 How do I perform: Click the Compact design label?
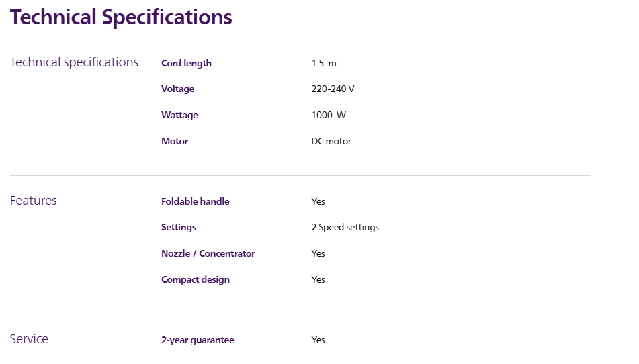click(196, 280)
